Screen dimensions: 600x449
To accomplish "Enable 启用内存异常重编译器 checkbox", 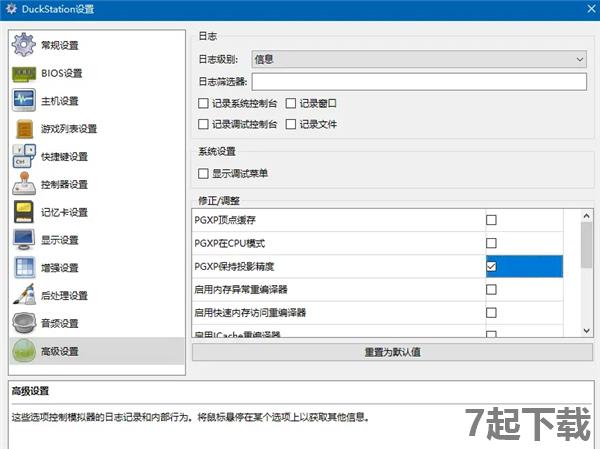I will point(491,289).
